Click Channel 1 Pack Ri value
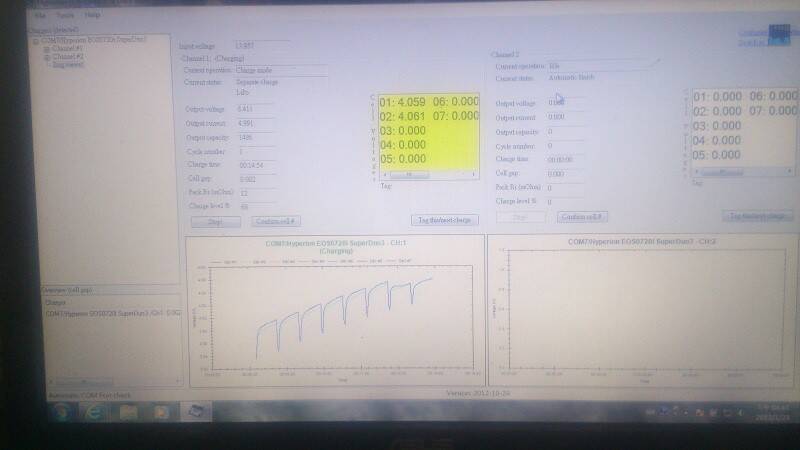The image size is (800, 450). pos(258,193)
